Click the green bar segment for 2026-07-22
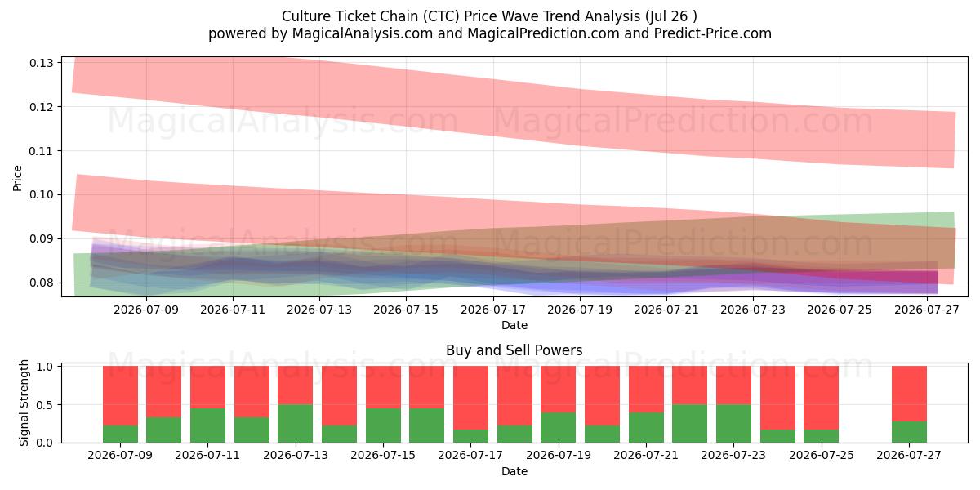Screen dimensions: 980x490 tap(690, 423)
